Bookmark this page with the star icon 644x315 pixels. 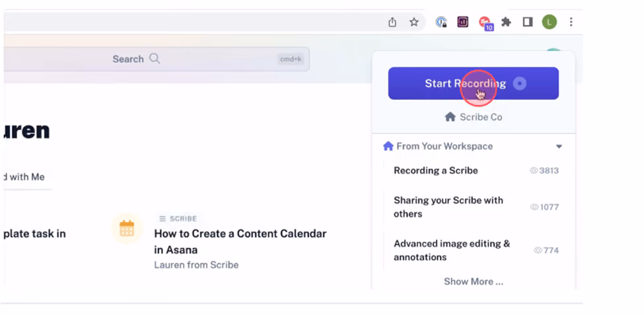tap(414, 22)
